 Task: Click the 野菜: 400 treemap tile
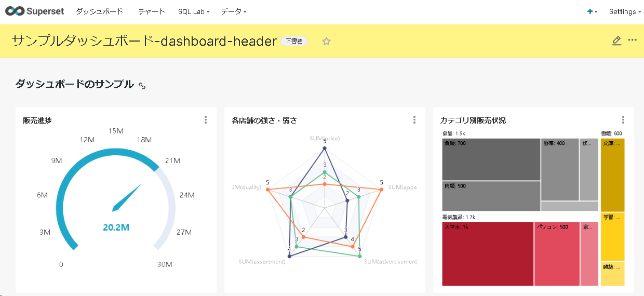pyautogui.click(x=560, y=169)
